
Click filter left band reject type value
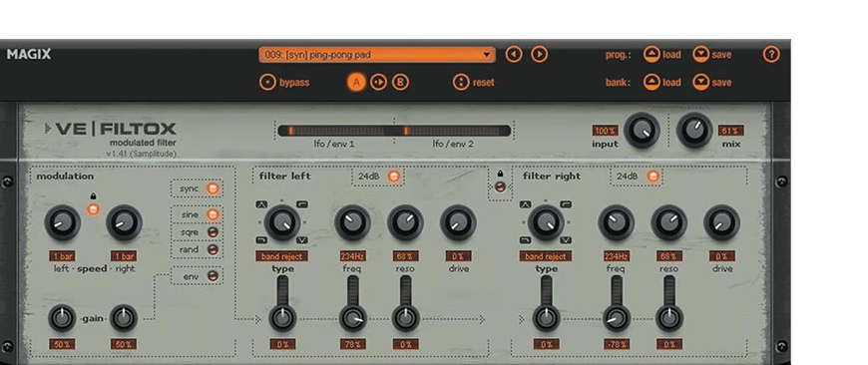coord(281,256)
